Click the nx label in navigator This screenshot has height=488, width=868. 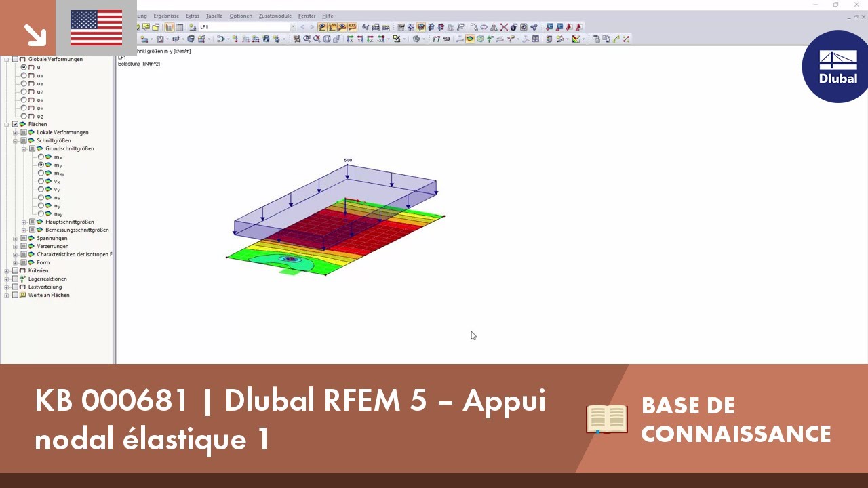click(x=57, y=197)
